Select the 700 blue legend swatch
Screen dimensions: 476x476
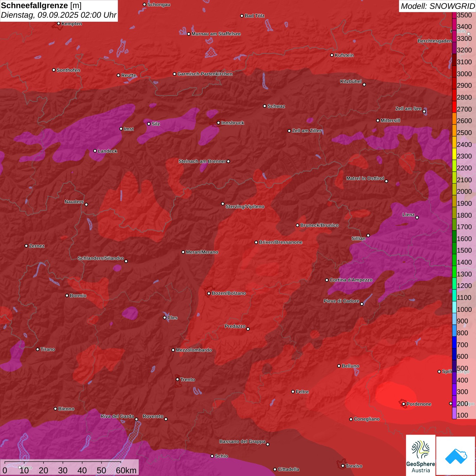[x=454, y=342]
